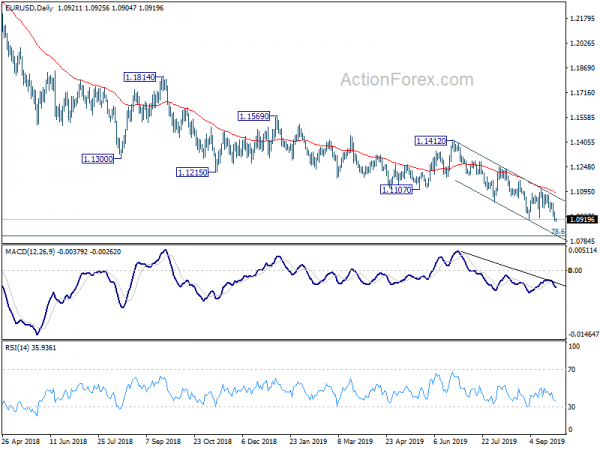600x450 pixels.
Task: Click the 1.18140 price label
Action: (x=140, y=77)
